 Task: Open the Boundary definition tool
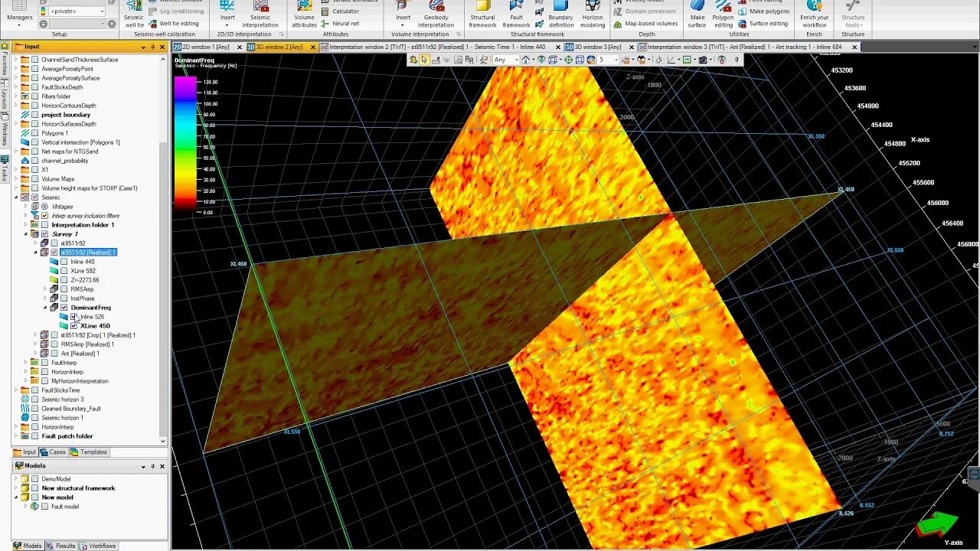560,15
